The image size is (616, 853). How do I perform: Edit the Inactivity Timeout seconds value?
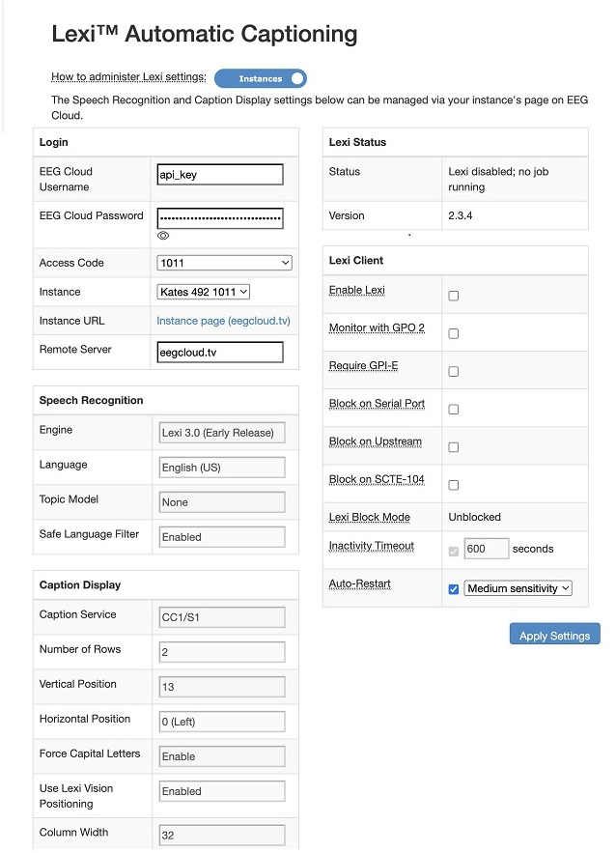click(486, 548)
